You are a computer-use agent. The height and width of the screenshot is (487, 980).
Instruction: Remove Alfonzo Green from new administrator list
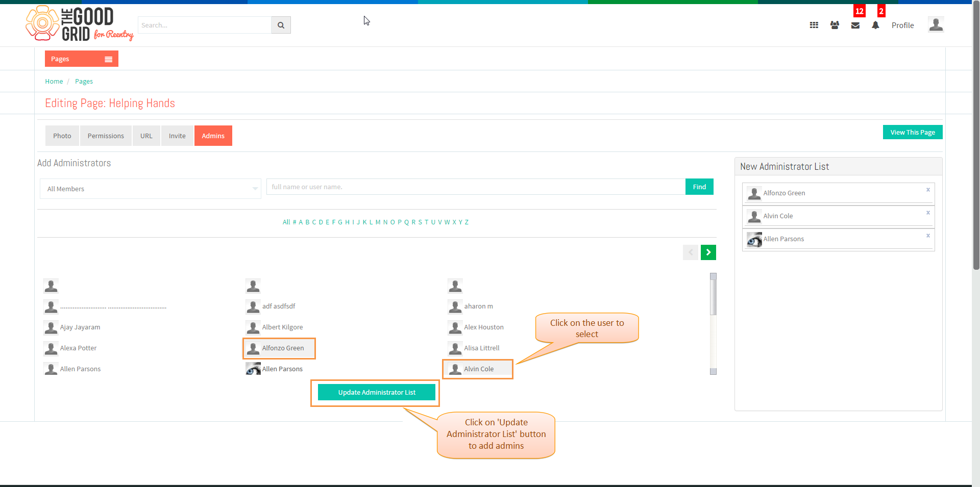tap(928, 190)
